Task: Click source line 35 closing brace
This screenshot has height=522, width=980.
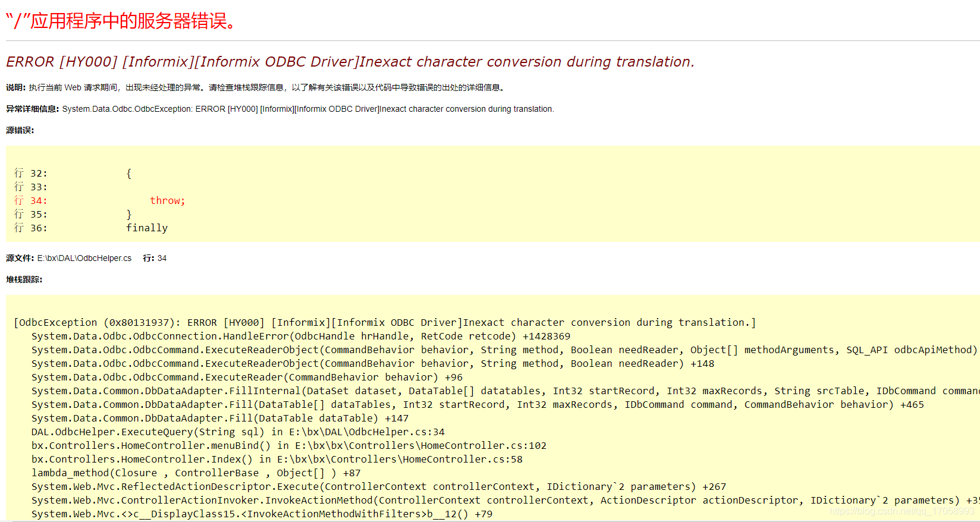Action: click(x=73, y=215)
